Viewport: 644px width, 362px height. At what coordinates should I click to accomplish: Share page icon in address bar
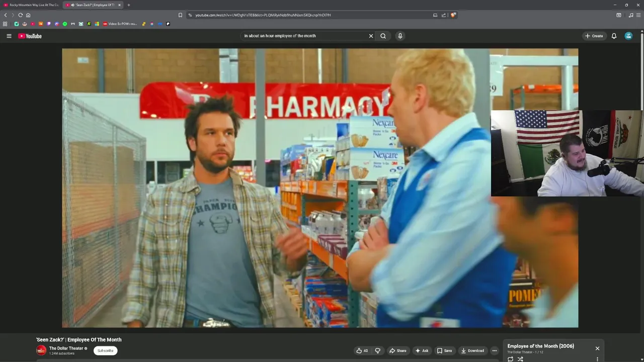444,15
